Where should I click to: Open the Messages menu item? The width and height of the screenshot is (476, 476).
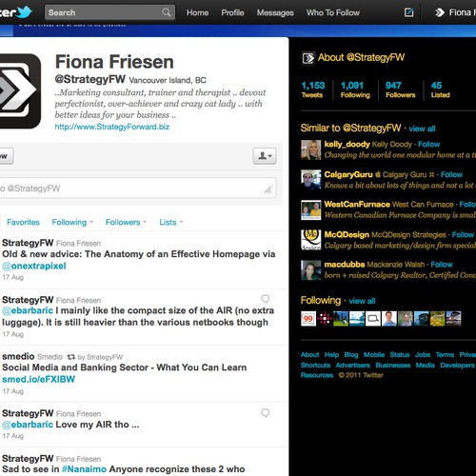point(275,12)
